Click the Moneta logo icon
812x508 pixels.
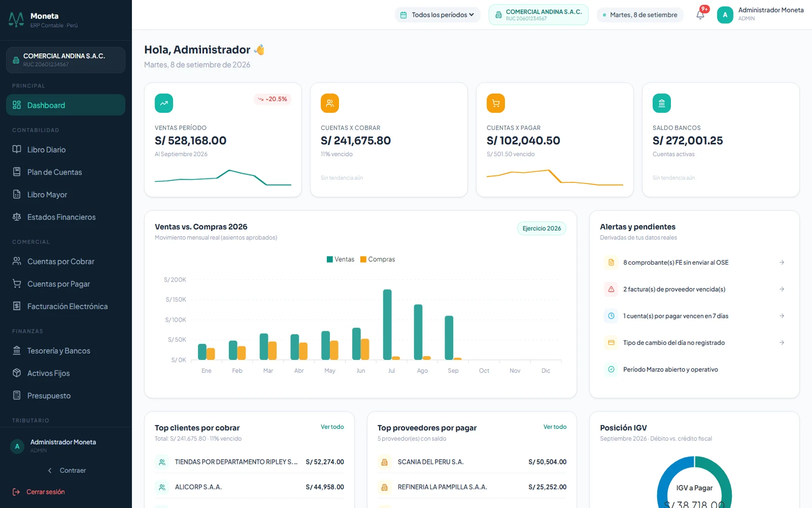pos(16,20)
